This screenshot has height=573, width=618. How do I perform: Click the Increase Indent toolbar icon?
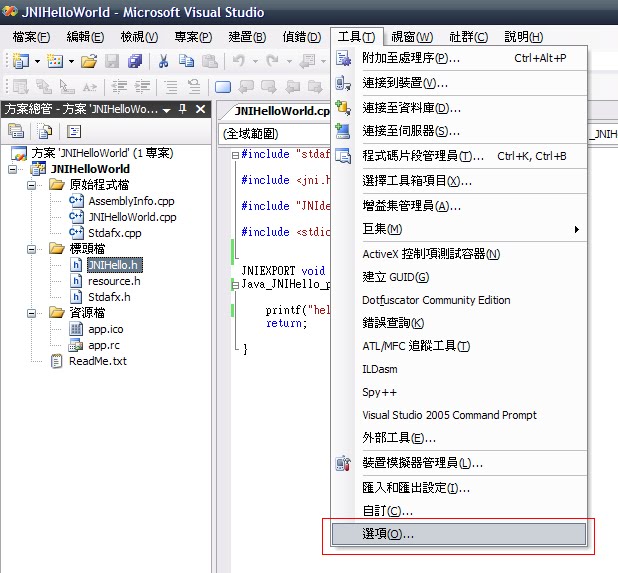[143, 87]
